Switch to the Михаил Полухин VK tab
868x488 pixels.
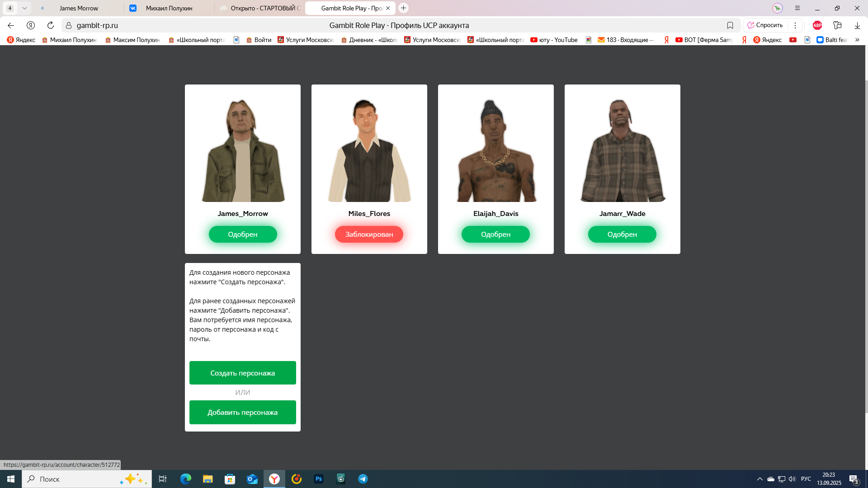170,8
